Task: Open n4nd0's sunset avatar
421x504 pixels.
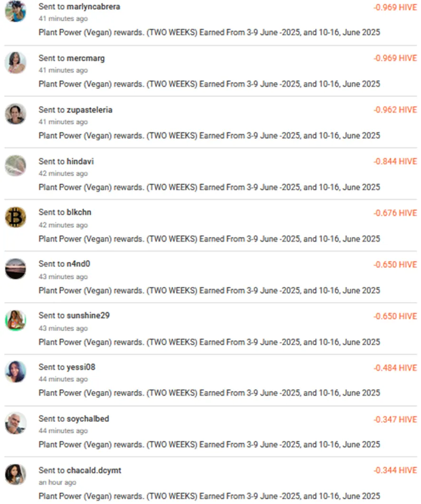Action: (15, 269)
